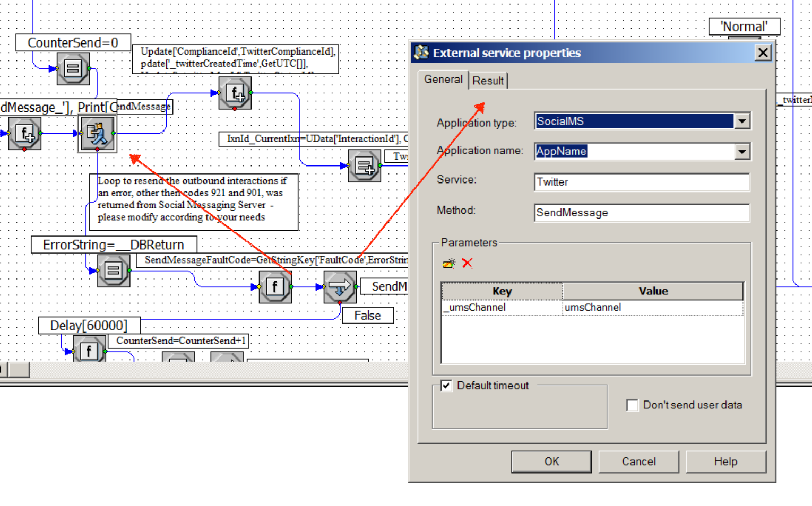Image resolution: width=812 pixels, height=506 pixels.
Task: Enable Don't send user data checkbox
Action: [x=632, y=405]
